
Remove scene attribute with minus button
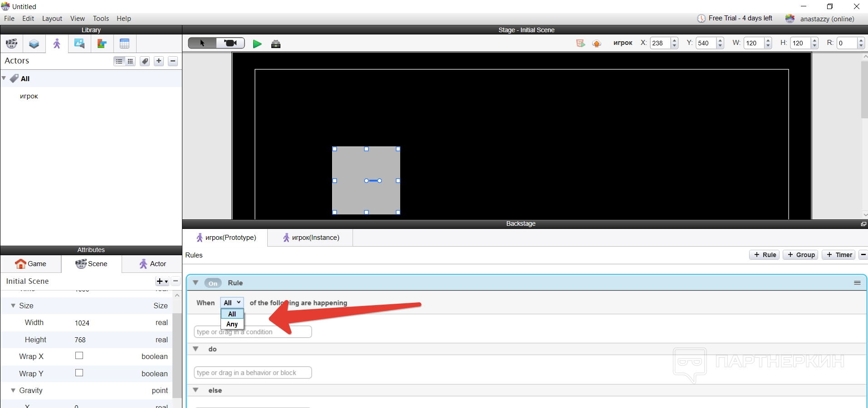tap(176, 282)
